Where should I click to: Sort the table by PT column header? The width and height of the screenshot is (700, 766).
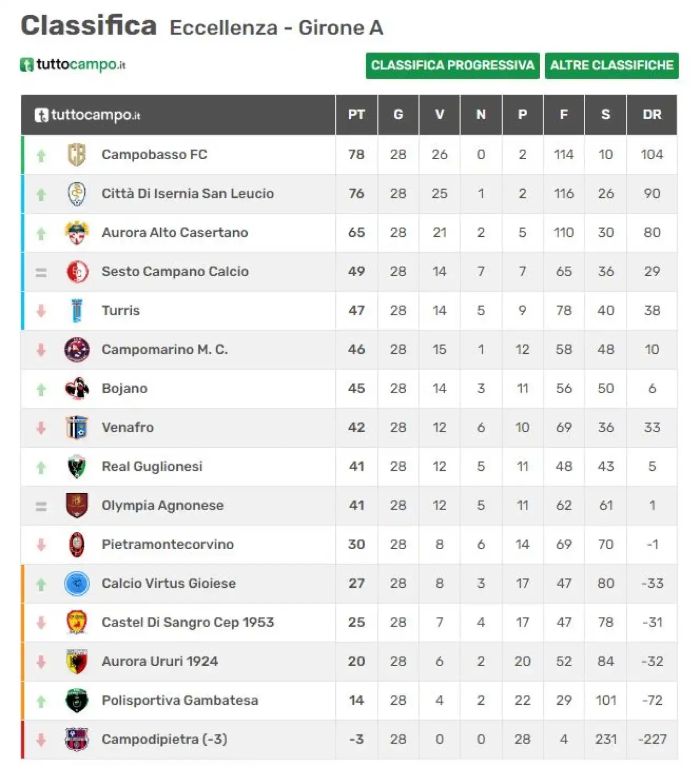(x=356, y=115)
